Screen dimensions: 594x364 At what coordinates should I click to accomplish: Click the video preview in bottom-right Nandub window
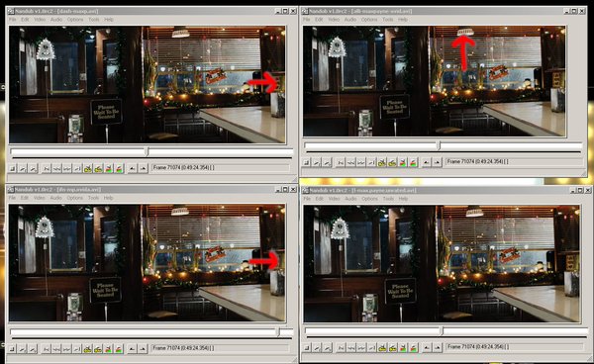tap(442, 264)
